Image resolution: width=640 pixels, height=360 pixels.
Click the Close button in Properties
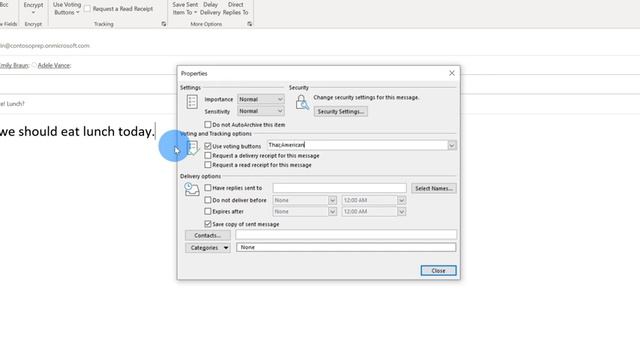[x=438, y=271]
